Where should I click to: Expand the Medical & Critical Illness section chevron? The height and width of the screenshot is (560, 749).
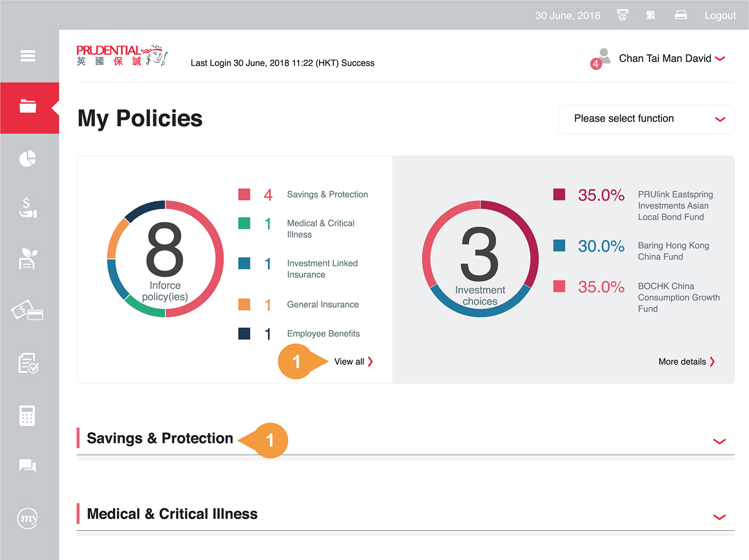click(720, 516)
